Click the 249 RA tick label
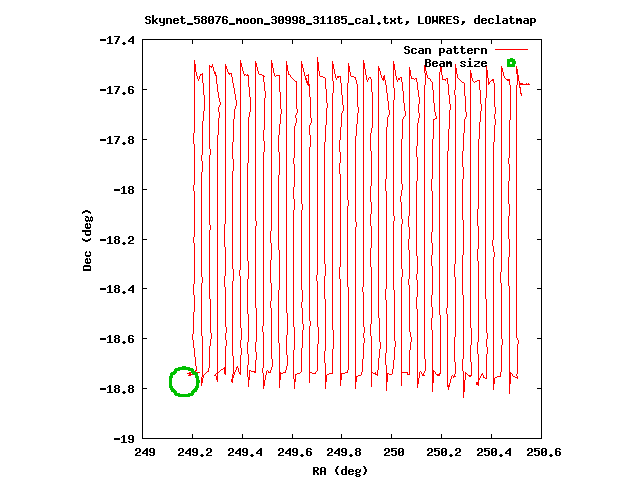The image size is (640, 480). tap(145, 452)
